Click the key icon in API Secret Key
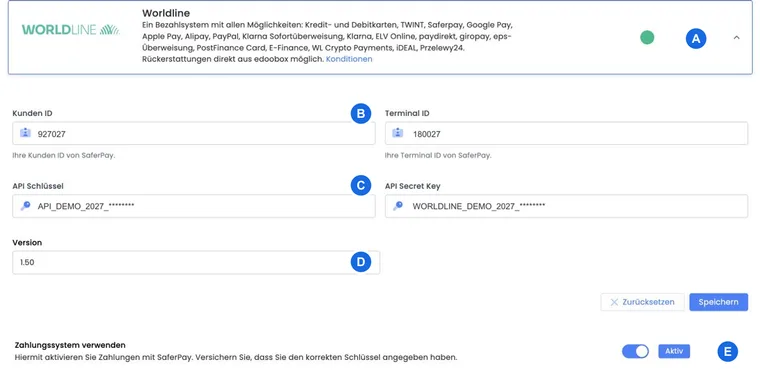Image resolution: width=760 pixels, height=377 pixels. pyautogui.click(x=397, y=206)
